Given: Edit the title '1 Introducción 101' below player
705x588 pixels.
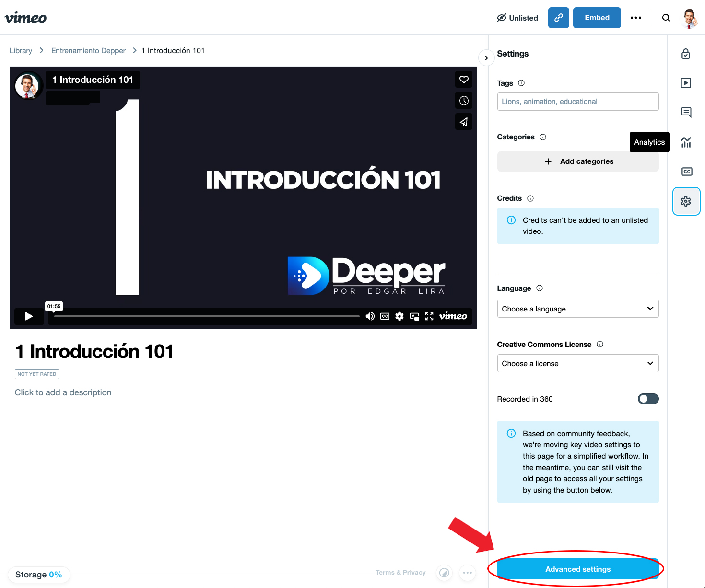Looking at the screenshot, I should tap(94, 352).
